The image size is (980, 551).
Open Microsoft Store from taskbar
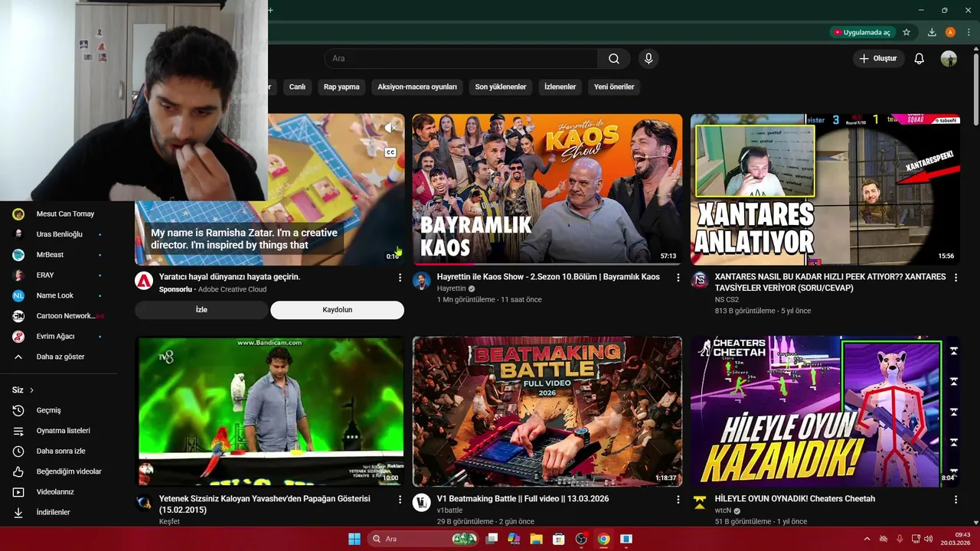point(558,539)
